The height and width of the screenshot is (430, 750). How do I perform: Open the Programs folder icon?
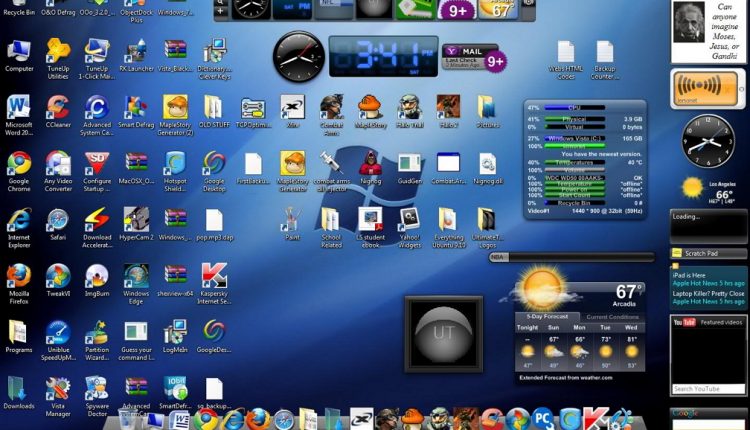19,336
